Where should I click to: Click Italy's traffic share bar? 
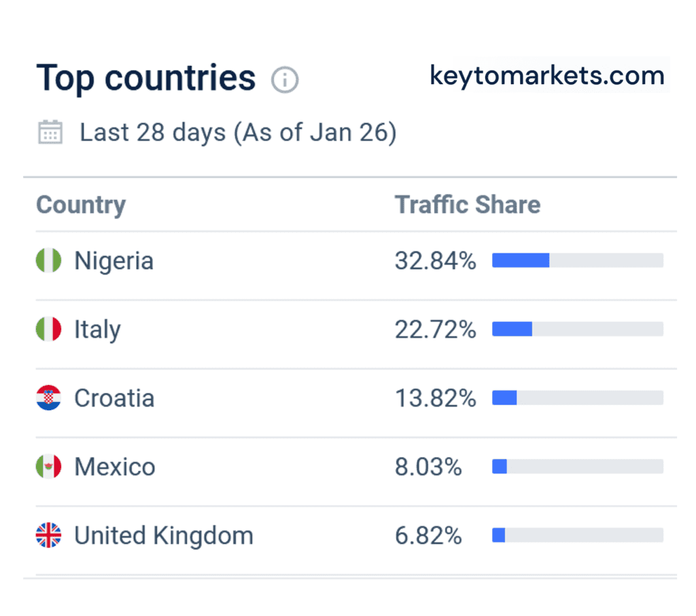coord(577,329)
